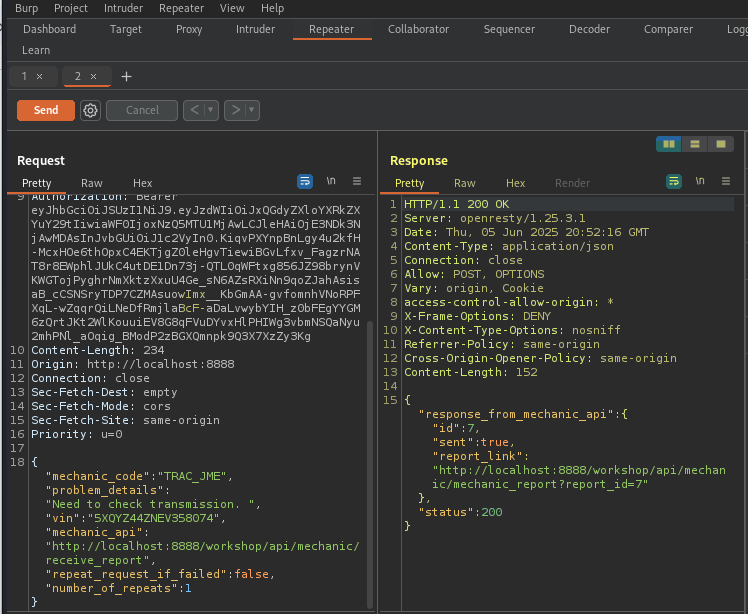Open the Project menu

pyautogui.click(x=71, y=8)
